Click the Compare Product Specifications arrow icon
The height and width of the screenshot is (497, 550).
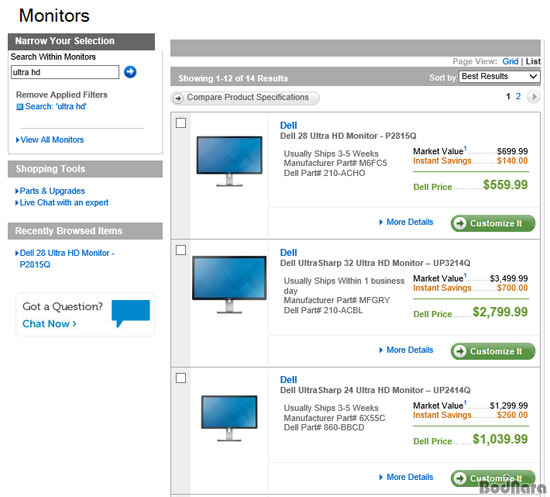(x=178, y=98)
